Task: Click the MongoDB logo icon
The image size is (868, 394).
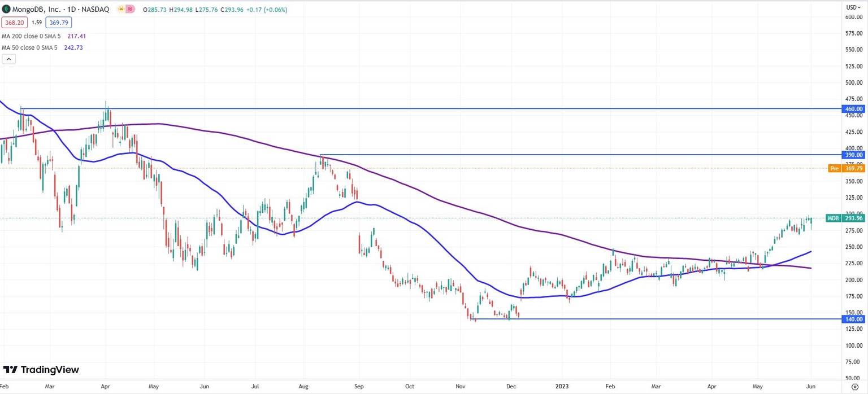Action: [x=6, y=10]
